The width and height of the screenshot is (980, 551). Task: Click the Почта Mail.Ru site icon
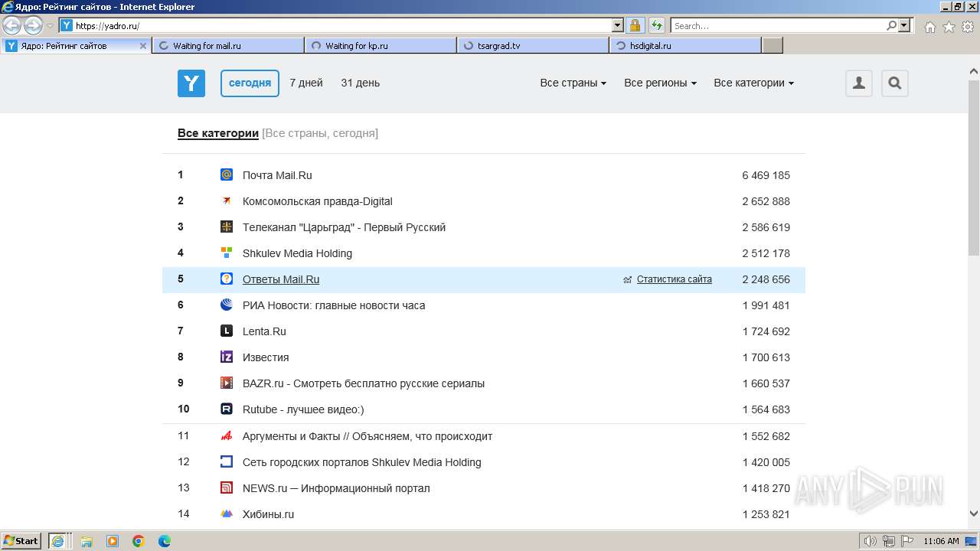point(227,174)
